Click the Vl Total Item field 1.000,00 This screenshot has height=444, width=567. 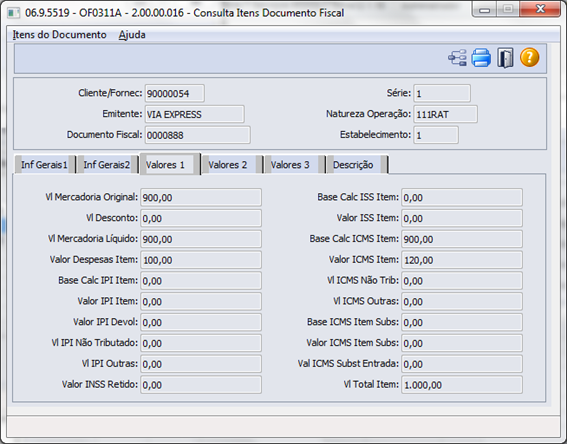point(462,385)
